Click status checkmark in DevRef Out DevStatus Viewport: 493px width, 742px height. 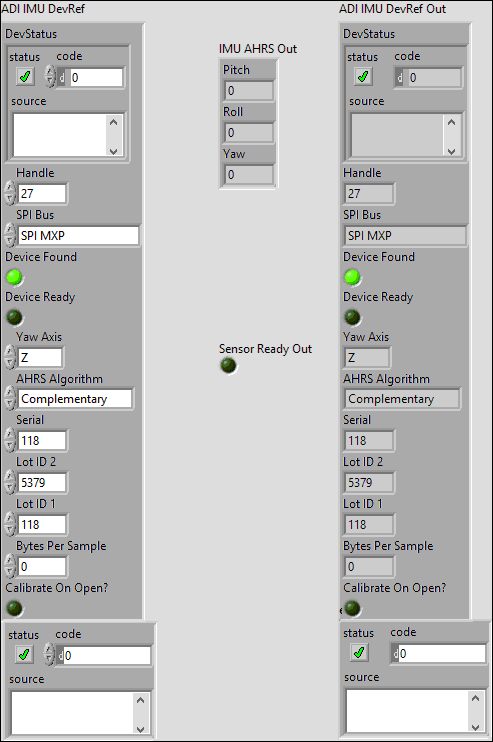pos(363,76)
